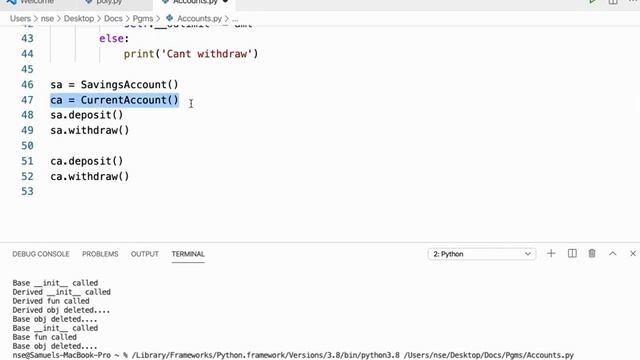
Task: Click 'sa.deposit()' on line 48
Action: pos(87,115)
